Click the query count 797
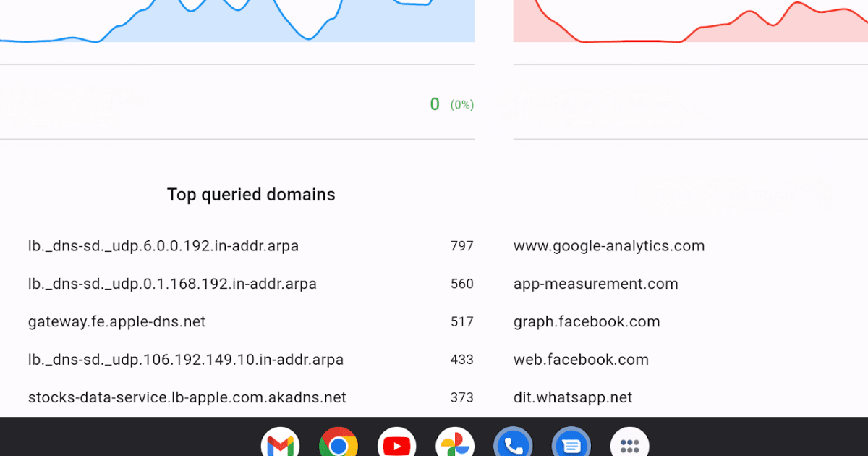The height and width of the screenshot is (456, 868). (461, 245)
